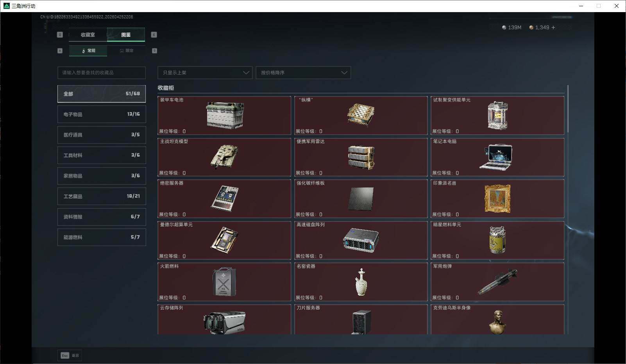Open the 三角洲行动 window icon menu

[6, 6]
